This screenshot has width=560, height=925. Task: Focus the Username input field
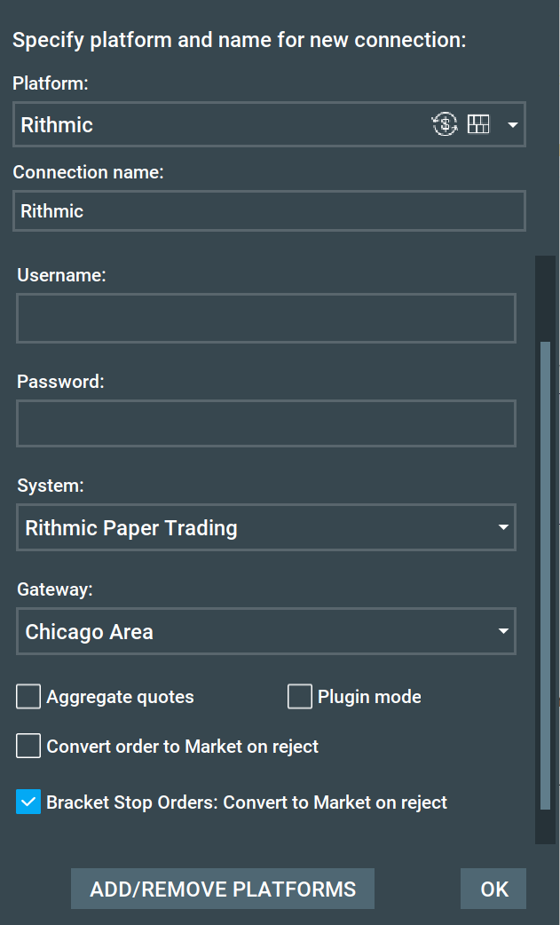tap(266, 318)
